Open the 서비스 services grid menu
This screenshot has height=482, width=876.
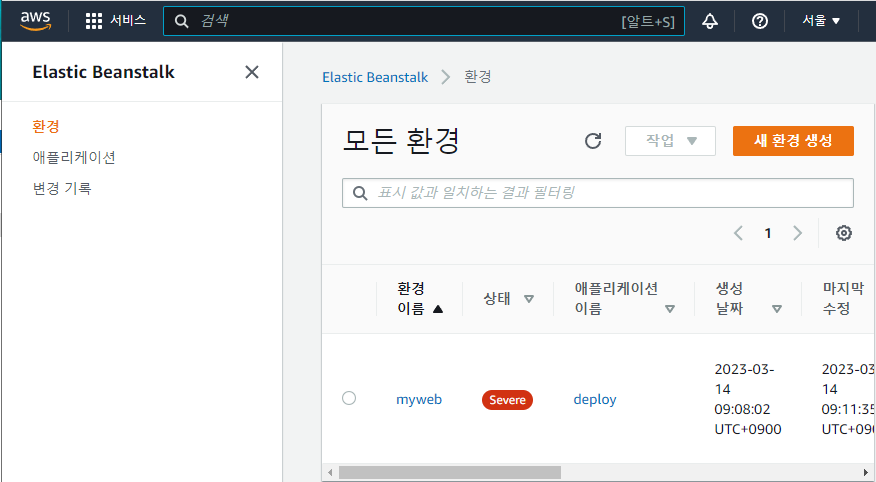tap(116, 21)
